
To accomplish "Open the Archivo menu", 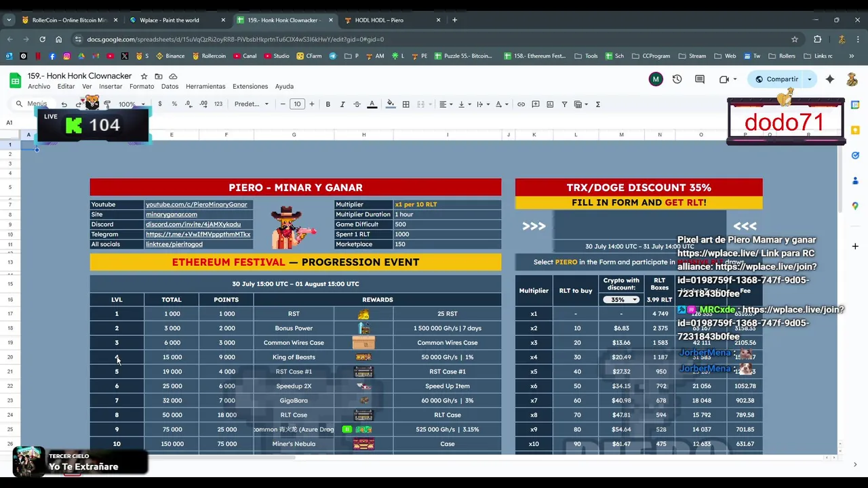I will point(39,87).
